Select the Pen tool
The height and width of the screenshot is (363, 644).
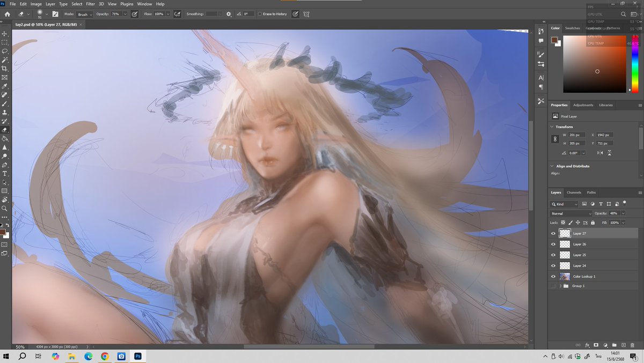pyautogui.click(x=5, y=165)
